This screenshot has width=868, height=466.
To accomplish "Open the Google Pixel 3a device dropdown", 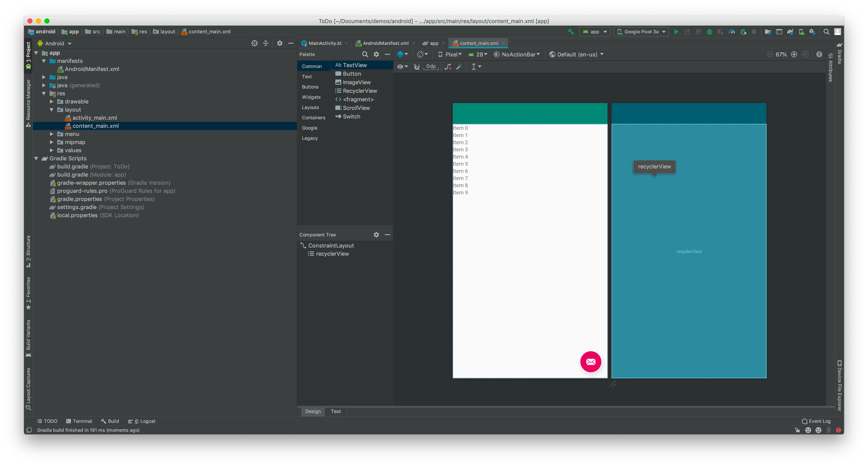I will point(641,32).
